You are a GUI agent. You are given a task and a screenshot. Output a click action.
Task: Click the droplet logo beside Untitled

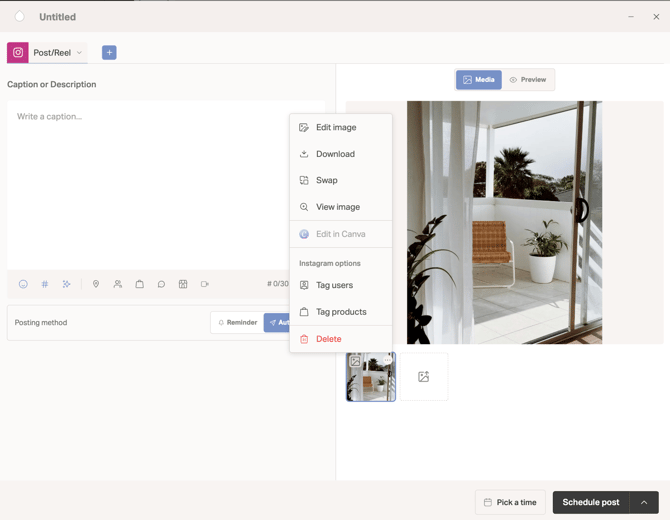(20, 17)
